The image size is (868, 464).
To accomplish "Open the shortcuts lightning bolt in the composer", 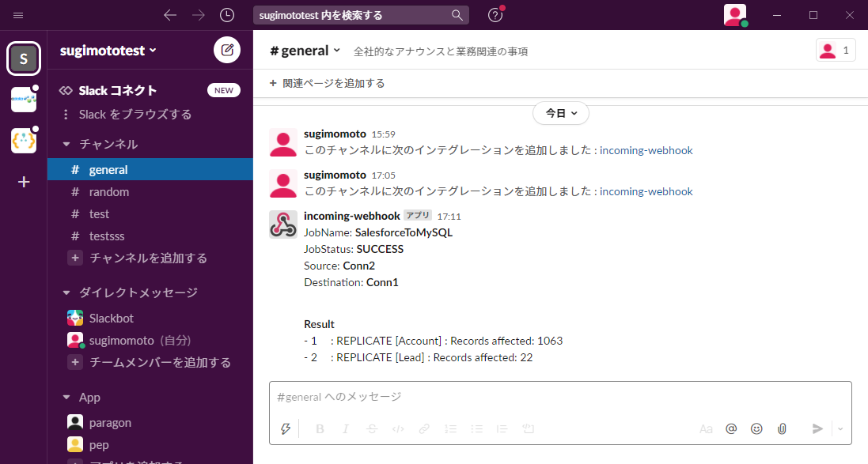I will [x=285, y=428].
